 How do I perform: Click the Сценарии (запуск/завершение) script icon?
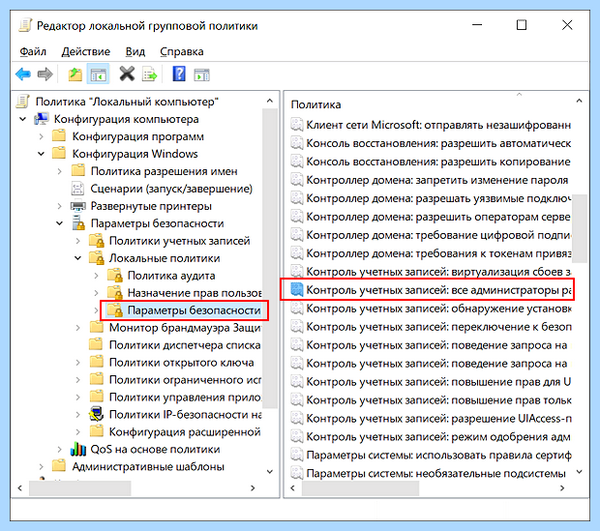click(78, 189)
